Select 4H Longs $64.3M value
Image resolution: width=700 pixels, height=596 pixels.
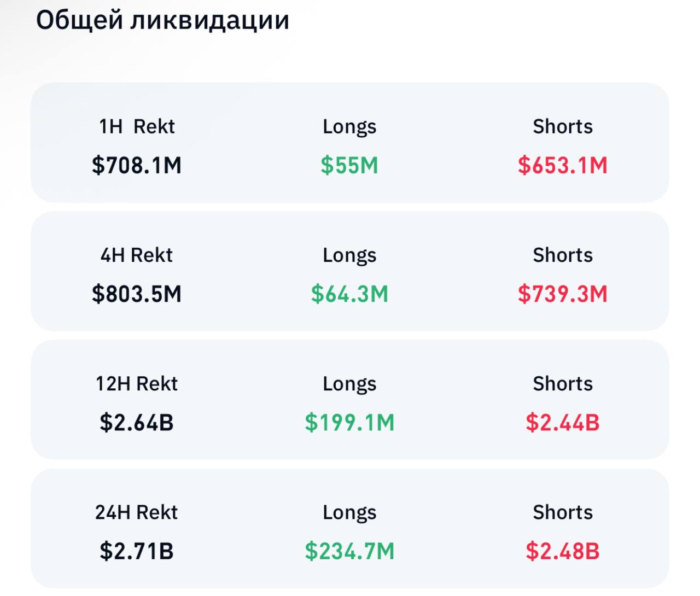click(x=349, y=294)
